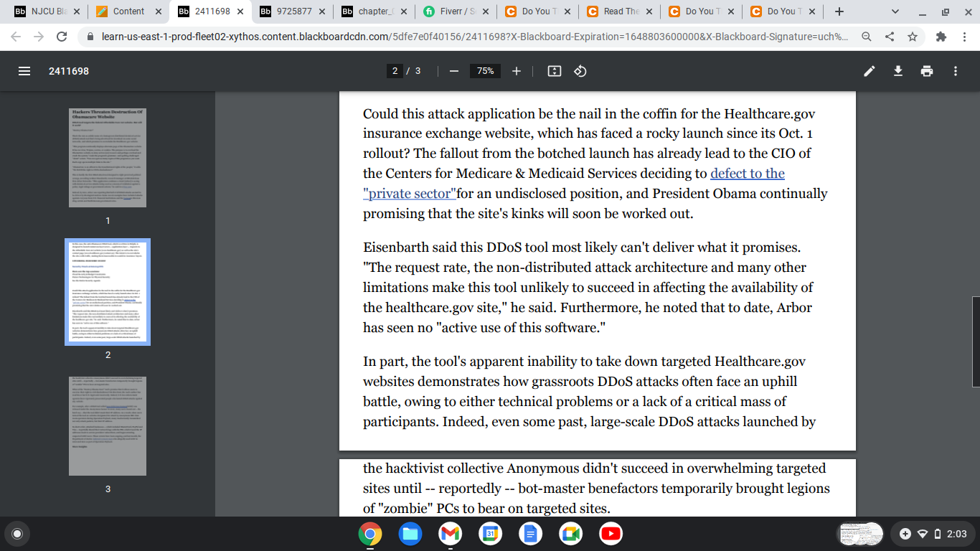Select page 1 thumbnail

(108, 158)
